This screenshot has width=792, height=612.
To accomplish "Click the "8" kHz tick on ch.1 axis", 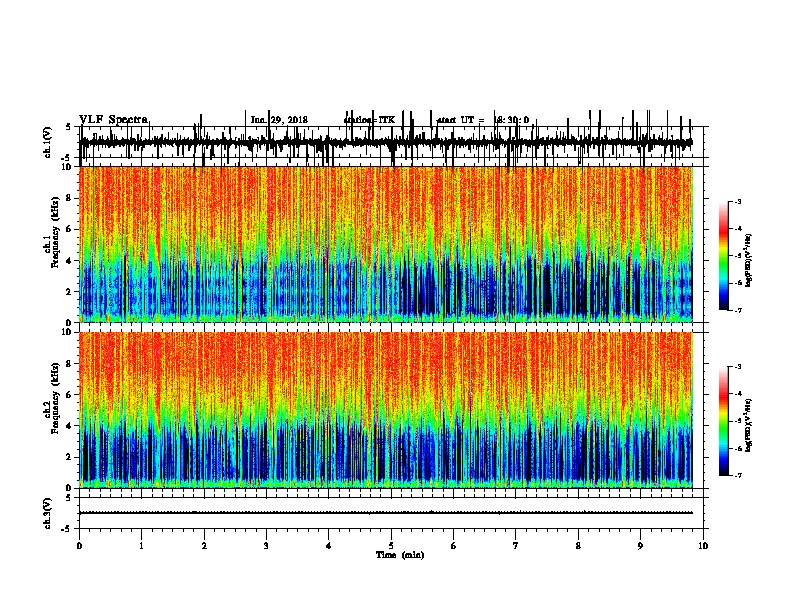I will click(x=69, y=198).
